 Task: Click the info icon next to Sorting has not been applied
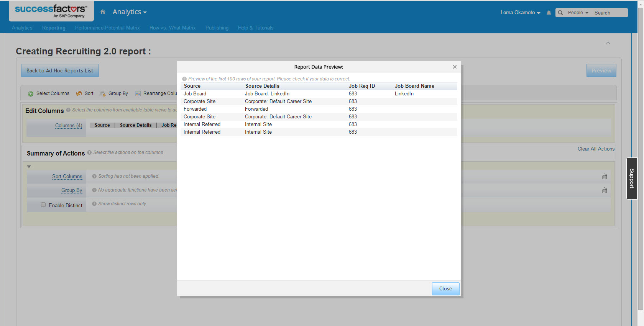click(94, 176)
